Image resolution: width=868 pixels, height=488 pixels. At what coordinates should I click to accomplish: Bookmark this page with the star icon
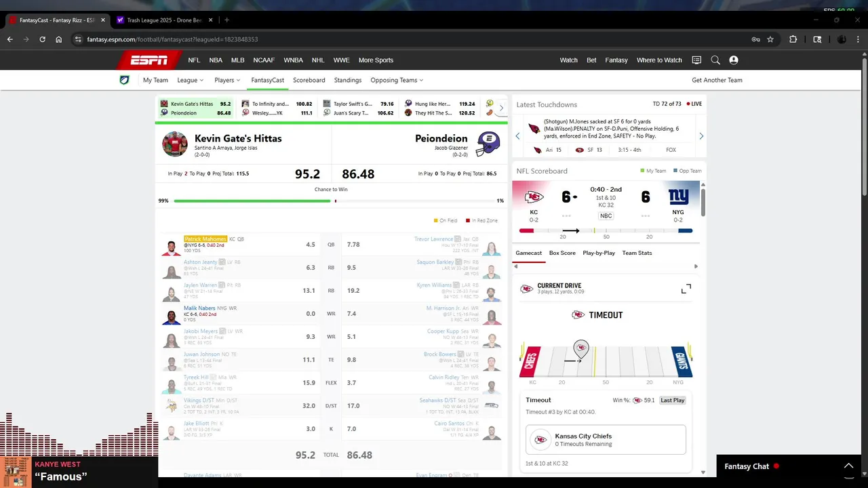(770, 39)
